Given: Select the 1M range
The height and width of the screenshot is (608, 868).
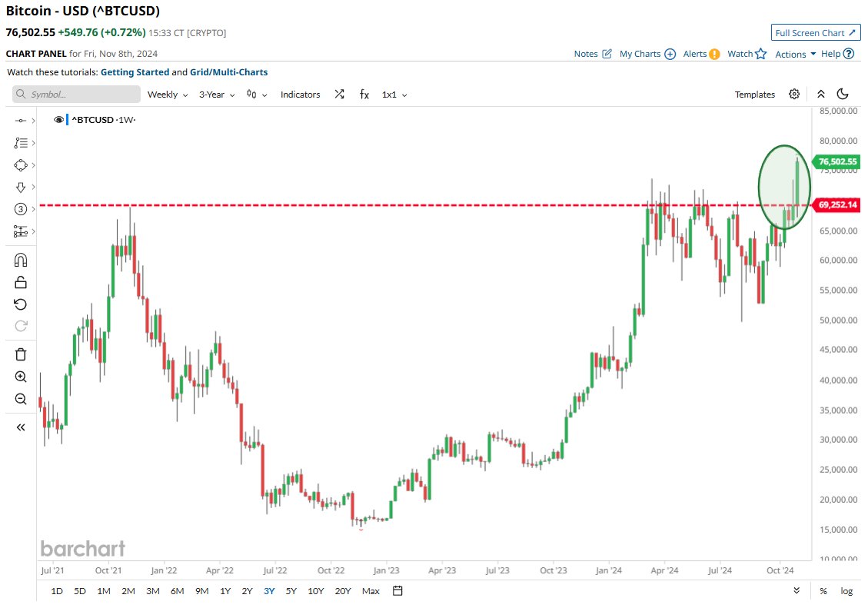Looking at the screenshot, I should [x=104, y=591].
